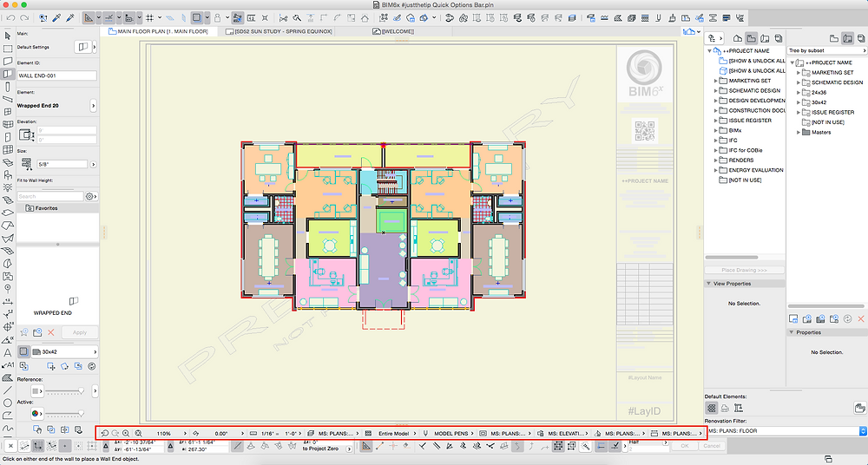This screenshot has width=868, height=465.
Task: Collapse the View Properties section
Action: tap(708, 284)
